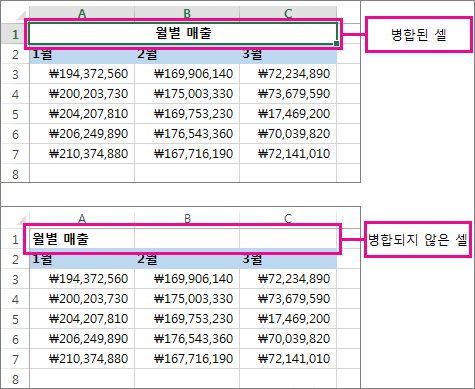Select row 1 header in unmerged-title sheet
475x389 pixels.
[x=15, y=239]
